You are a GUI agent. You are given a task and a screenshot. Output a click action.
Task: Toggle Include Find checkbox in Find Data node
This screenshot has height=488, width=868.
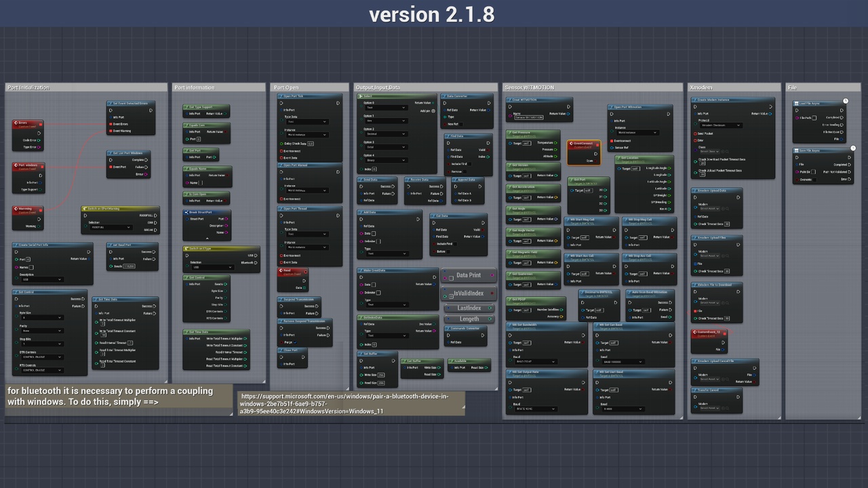469,164
